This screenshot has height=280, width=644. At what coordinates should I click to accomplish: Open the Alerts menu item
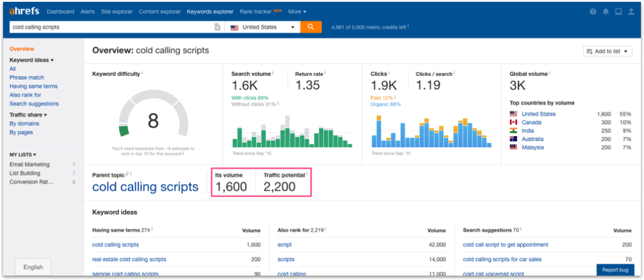(x=88, y=11)
